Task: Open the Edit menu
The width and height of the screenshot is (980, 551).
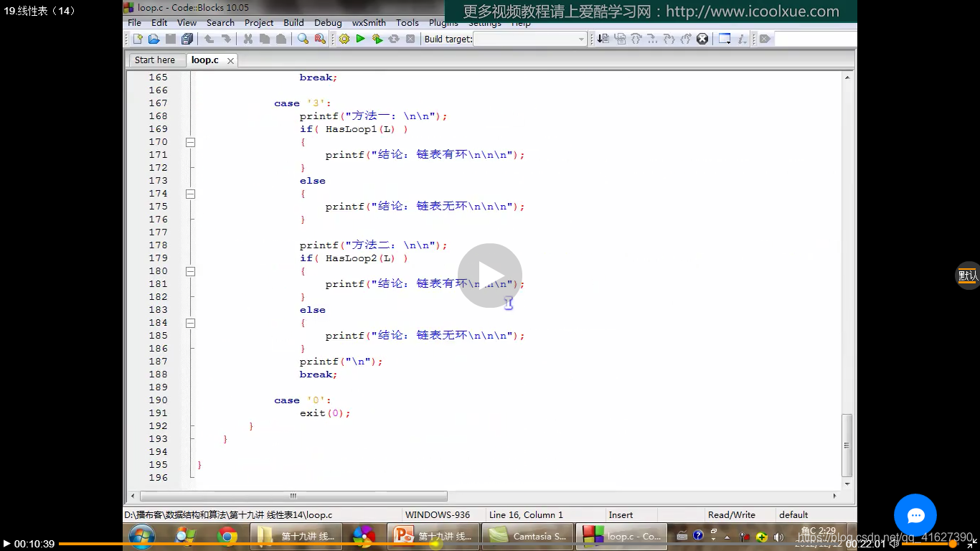Action: point(159,23)
